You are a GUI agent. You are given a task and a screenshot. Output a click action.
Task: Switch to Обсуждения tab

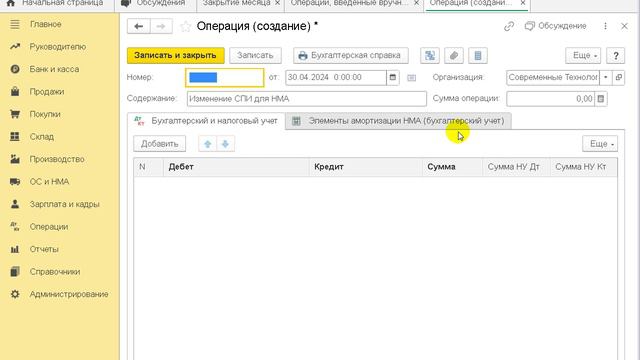coord(155,3)
